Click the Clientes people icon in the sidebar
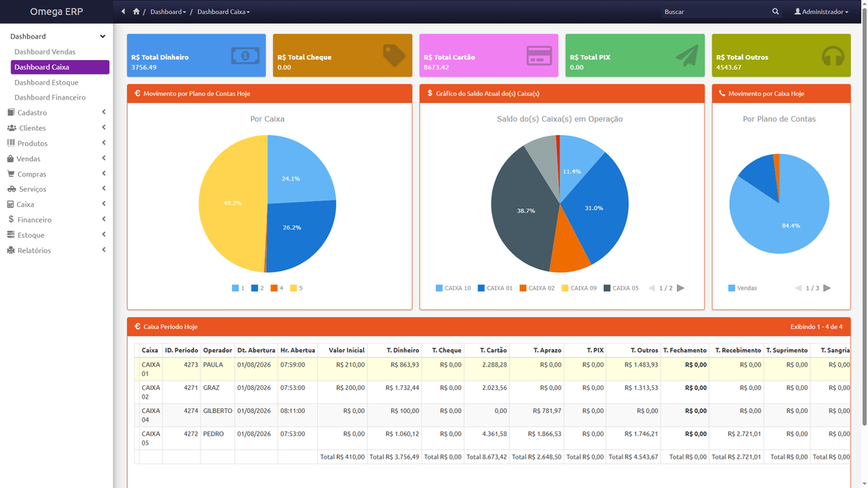 click(12, 128)
